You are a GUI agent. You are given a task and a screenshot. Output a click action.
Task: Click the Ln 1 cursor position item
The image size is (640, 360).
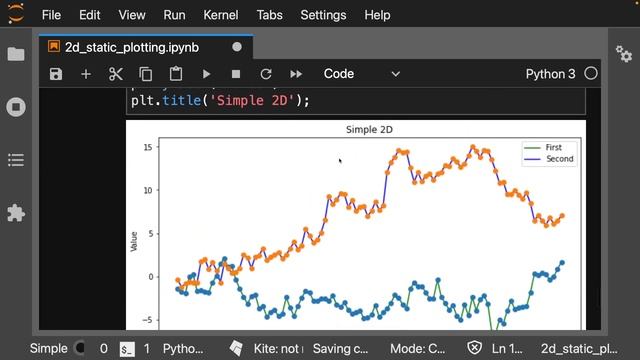click(x=507, y=349)
